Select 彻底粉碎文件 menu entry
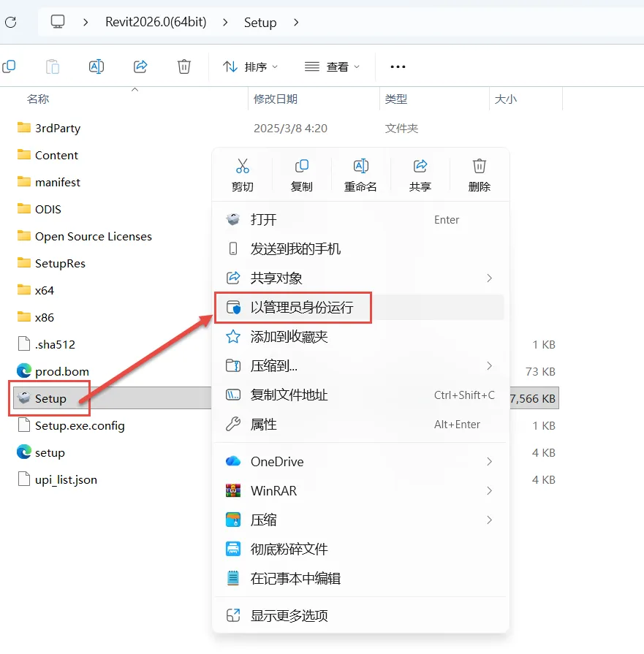The height and width of the screenshot is (654, 644). [x=360, y=550]
